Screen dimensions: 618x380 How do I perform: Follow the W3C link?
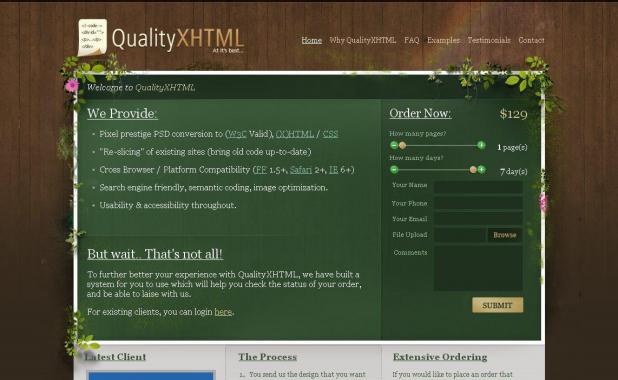[x=237, y=134]
